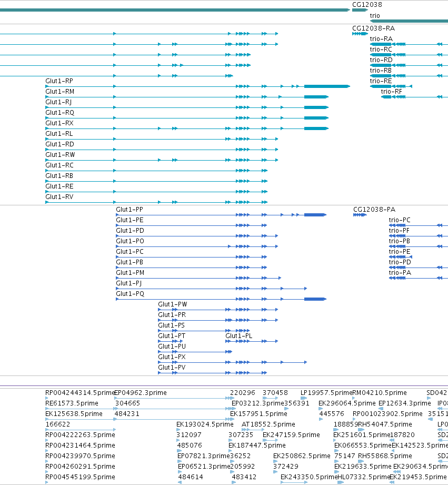Select RP004545199.5prime cDNA label
The image size is (448, 485).
click(80, 477)
